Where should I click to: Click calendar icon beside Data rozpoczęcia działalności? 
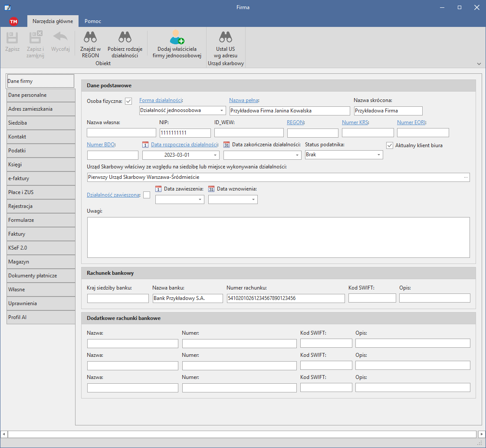click(x=145, y=145)
